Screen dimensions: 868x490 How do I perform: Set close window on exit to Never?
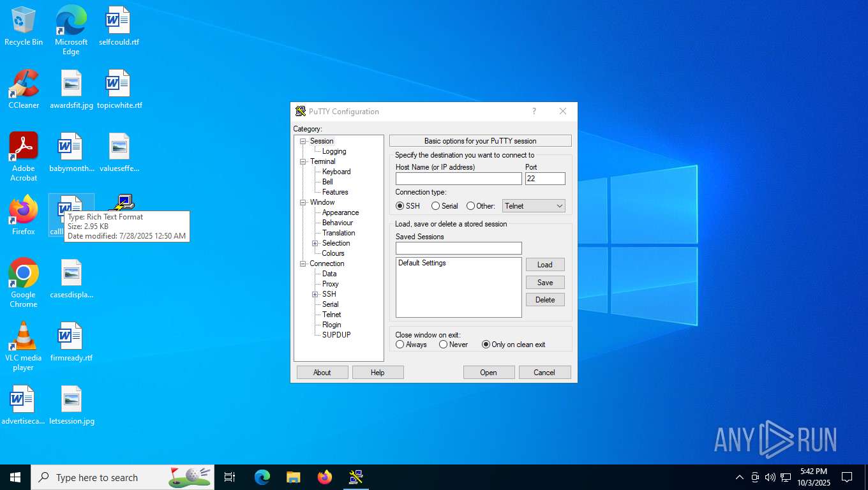tap(454, 345)
